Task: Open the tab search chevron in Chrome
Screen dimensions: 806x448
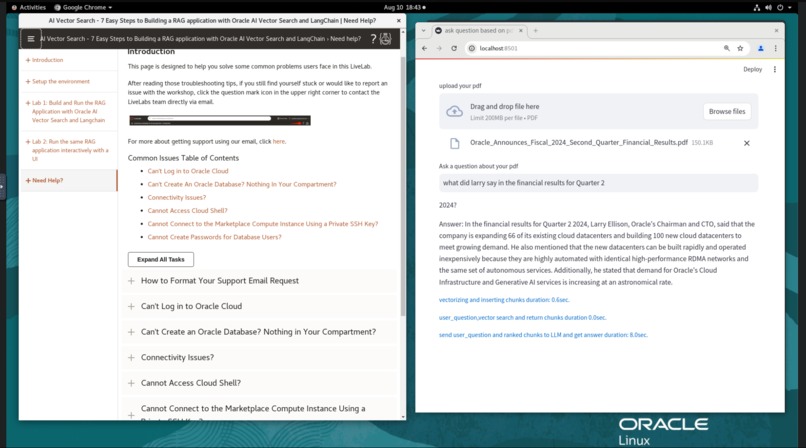Action: [x=424, y=31]
